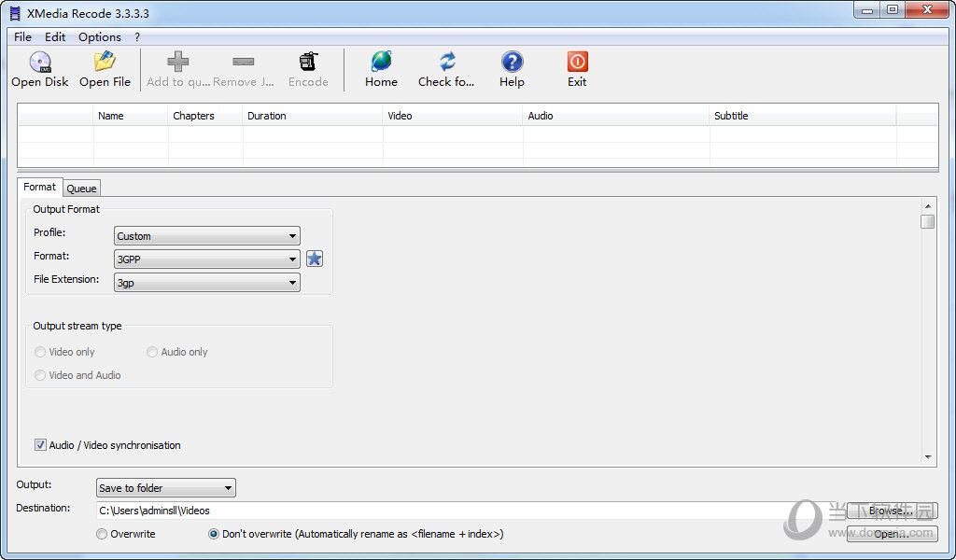Open the Home globe icon

tap(382, 62)
